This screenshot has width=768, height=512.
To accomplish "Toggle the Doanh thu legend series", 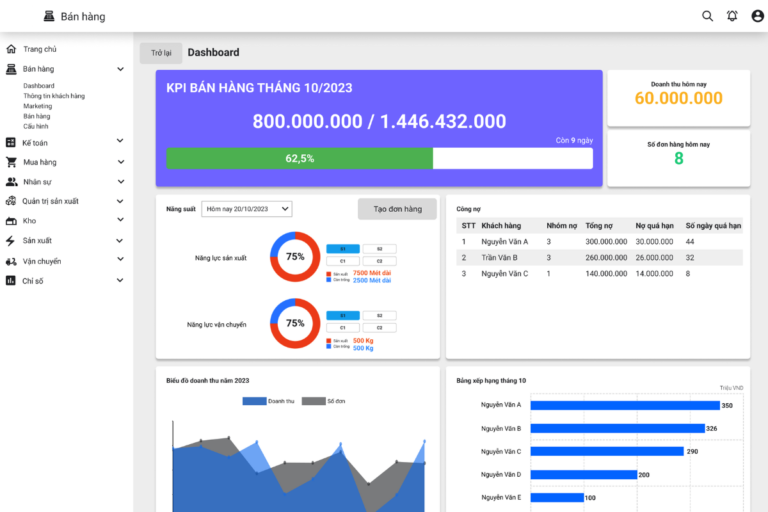I will [x=268, y=401].
